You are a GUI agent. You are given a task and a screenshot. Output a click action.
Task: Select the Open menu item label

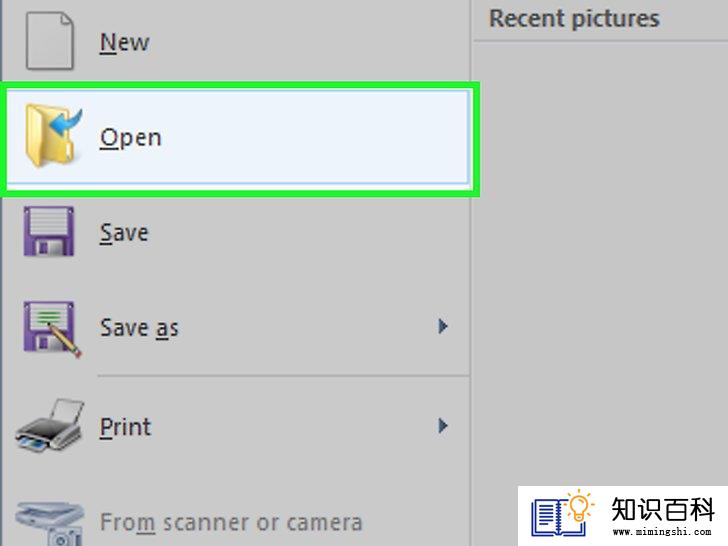(130, 138)
